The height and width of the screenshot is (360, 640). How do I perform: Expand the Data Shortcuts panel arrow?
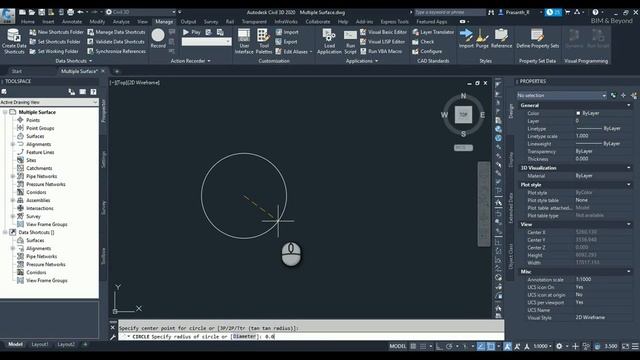[91, 61]
